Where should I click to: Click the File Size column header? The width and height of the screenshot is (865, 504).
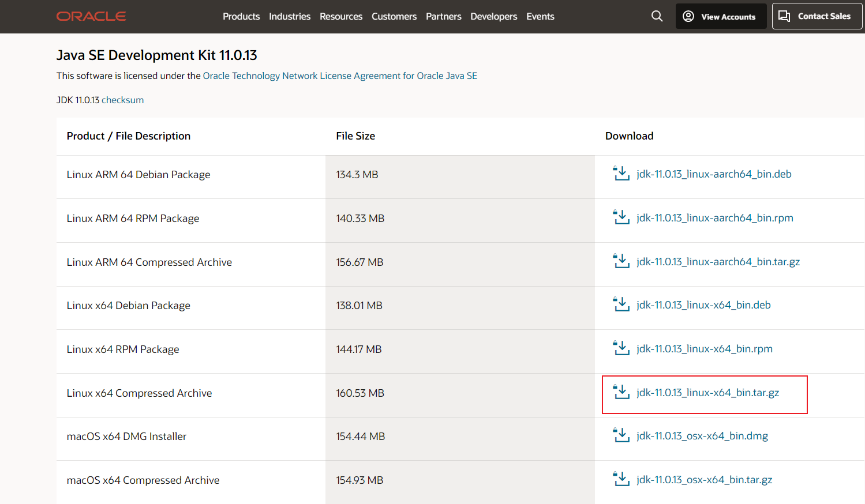355,136
